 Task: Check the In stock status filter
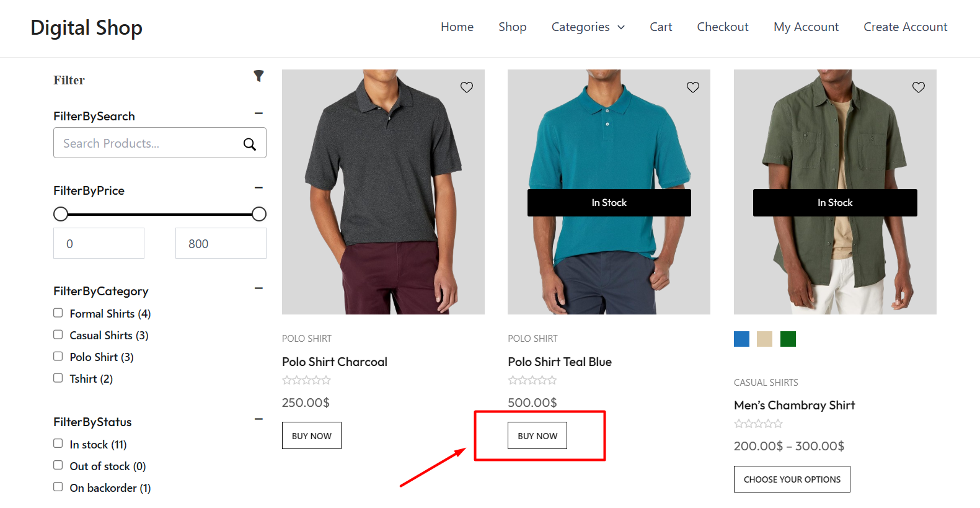[x=58, y=443]
